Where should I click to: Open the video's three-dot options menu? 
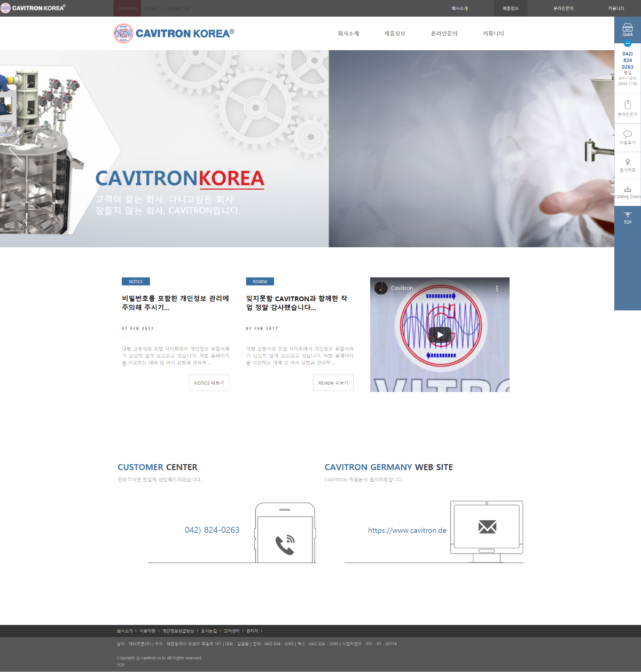pyautogui.click(x=497, y=288)
